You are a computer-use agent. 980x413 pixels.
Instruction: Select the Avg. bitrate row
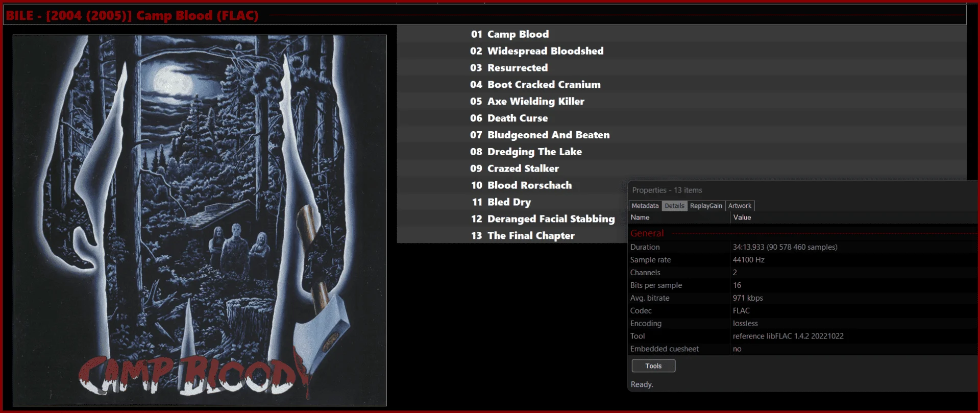click(803, 298)
